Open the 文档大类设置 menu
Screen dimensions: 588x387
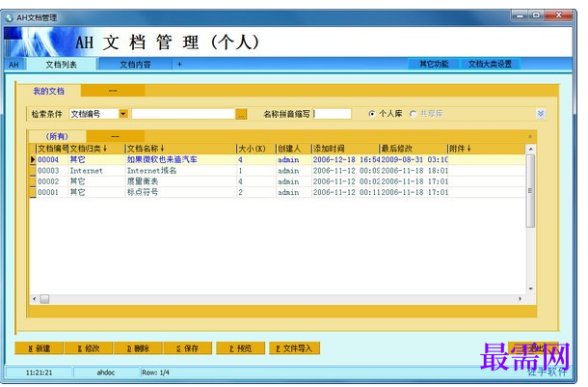click(490, 65)
